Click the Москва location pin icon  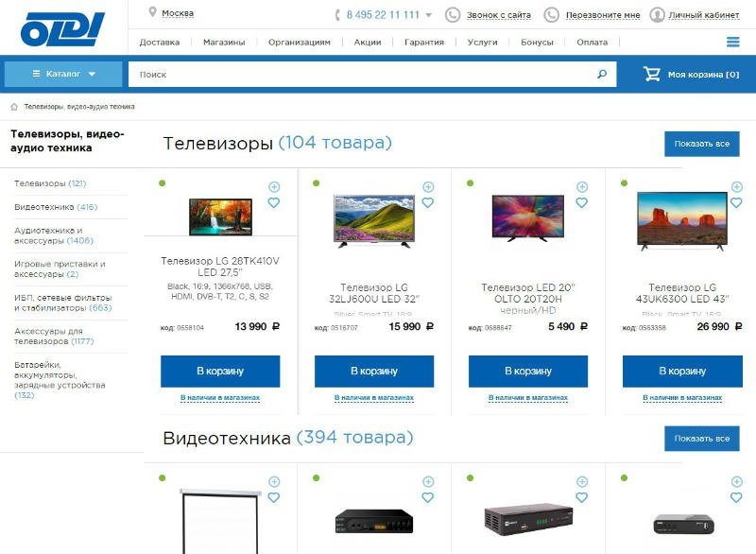[x=152, y=12]
